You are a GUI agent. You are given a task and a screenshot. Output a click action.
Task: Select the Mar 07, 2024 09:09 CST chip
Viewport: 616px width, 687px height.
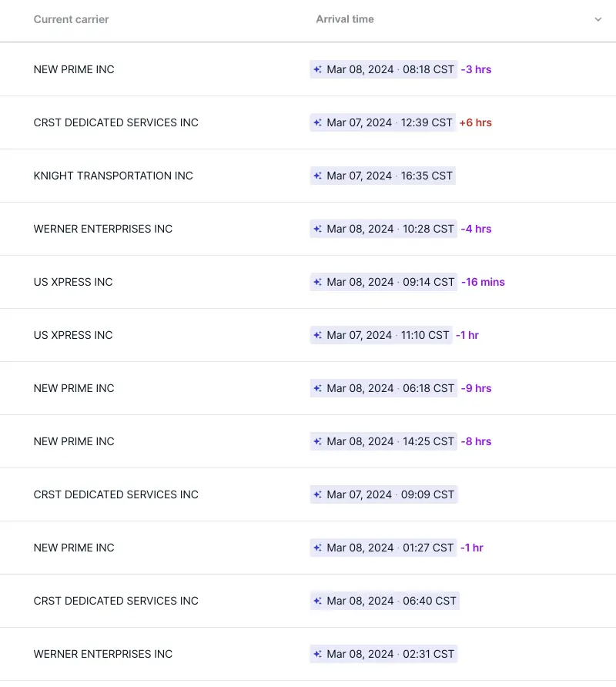pyautogui.click(x=384, y=494)
